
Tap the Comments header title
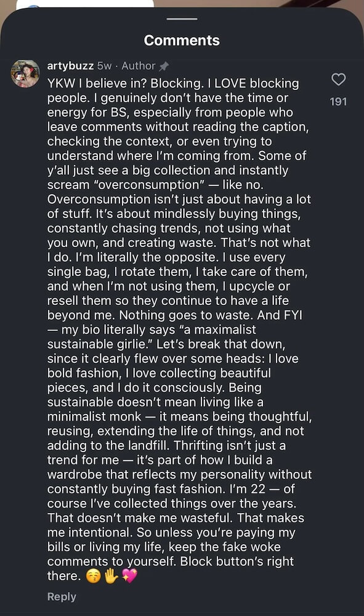click(x=182, y=41)
